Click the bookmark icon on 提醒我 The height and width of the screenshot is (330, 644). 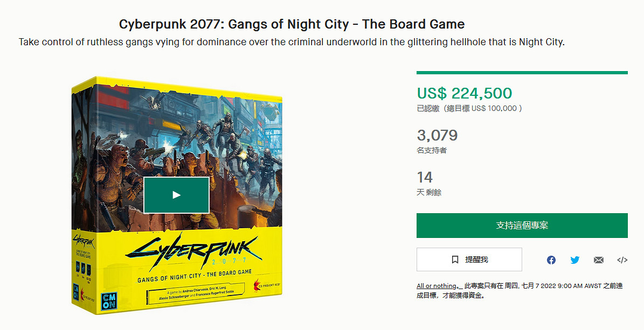(x=455, y=259)
